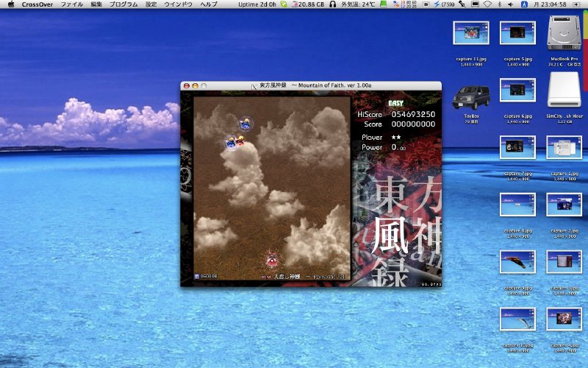Open the CrossOver application menu
588x368 pixels.
click(37, 4)
